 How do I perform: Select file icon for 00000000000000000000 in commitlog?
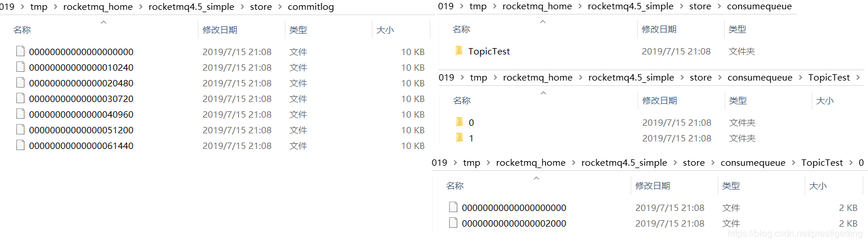(20, 52)
